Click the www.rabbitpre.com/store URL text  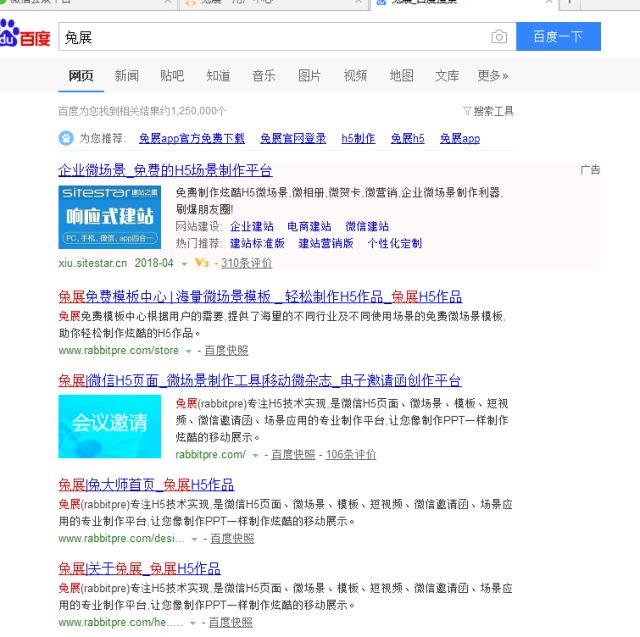click(x=118, y=351)
